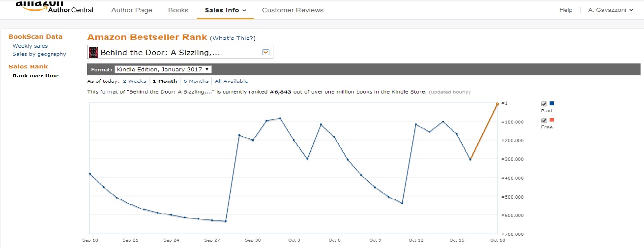644x249 pixels.
Task: Click the Amazon Author Central logo
Action: [54, 7]
